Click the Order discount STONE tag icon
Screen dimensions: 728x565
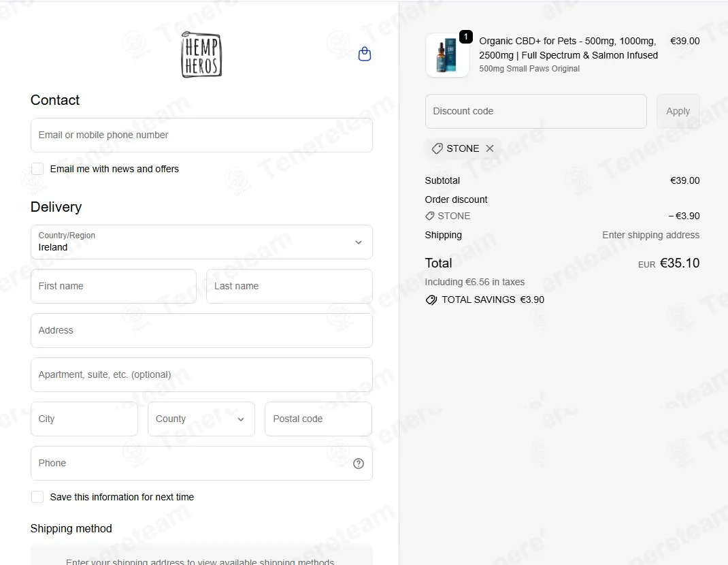(429, 216)
